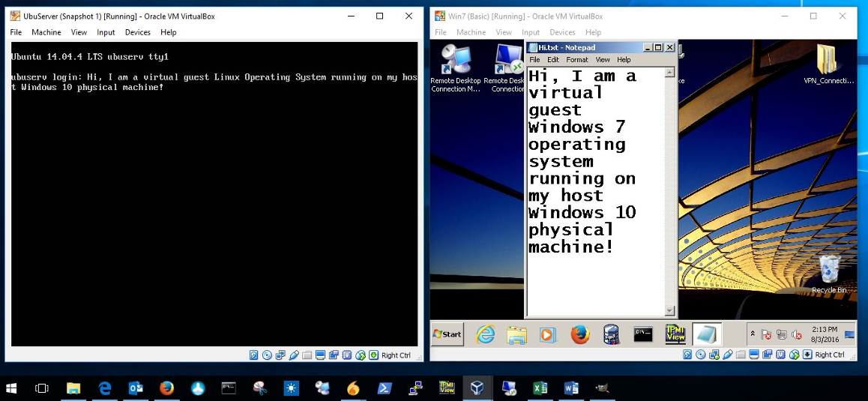Click shared folders icon in Win7 VM status bar
This screenshot has width=868, height=401.
point(741,355)
